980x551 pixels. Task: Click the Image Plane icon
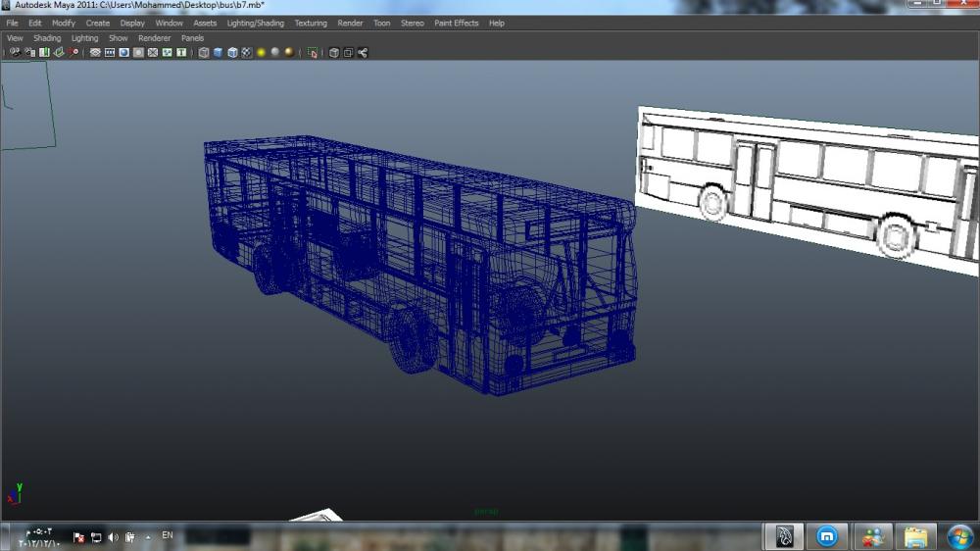59,53
